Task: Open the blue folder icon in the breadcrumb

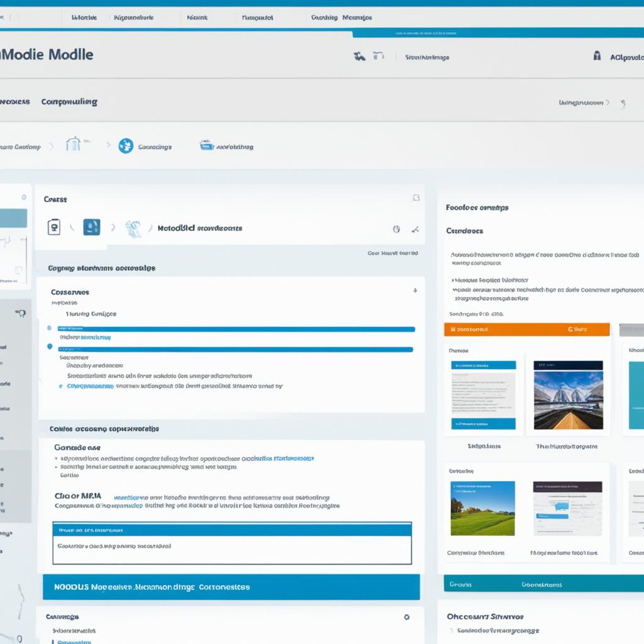Action: [206, 145]
